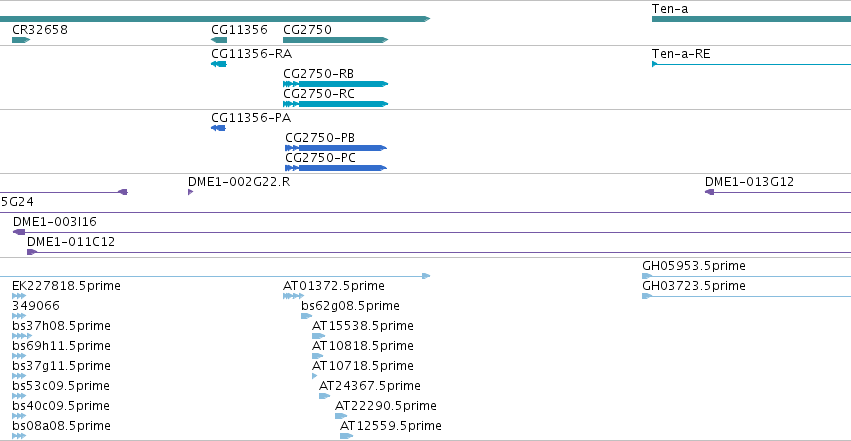Screen dimensions: 851x441
Task: Select the CG2750 gene bar
Action: tap(335, 40)
